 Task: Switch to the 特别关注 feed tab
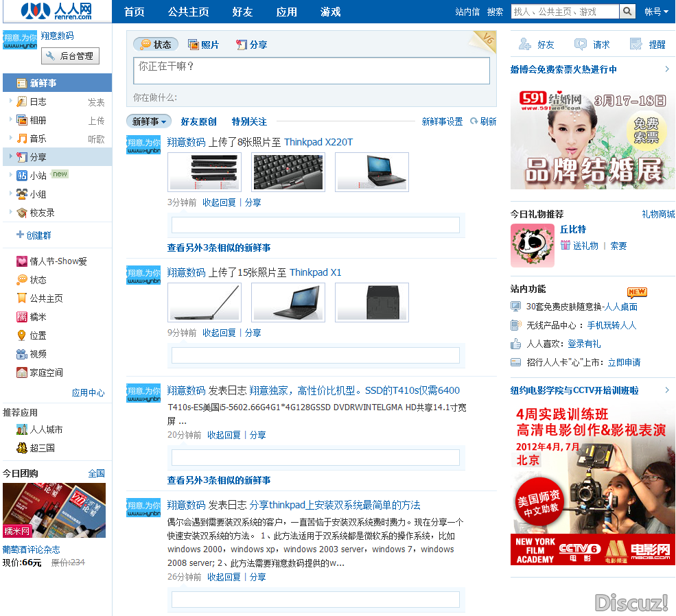tap(249, 121)
